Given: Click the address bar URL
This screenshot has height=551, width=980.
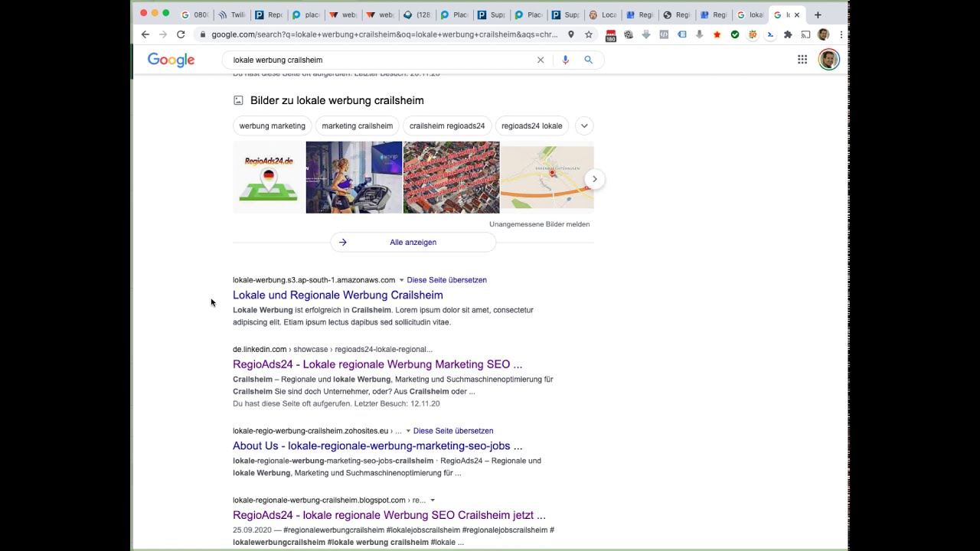Looking at the screenshot, I should pyautogui.click(x=384, y=34).
